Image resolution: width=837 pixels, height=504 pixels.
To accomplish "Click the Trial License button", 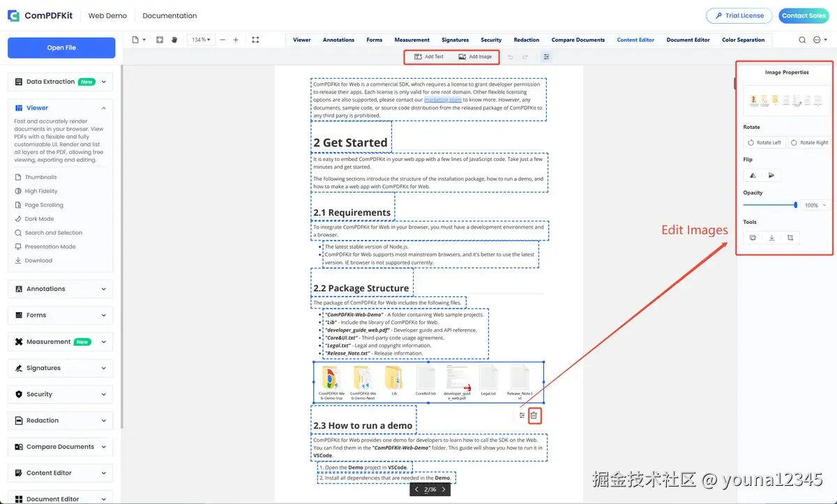I will (x=739, y=15).
